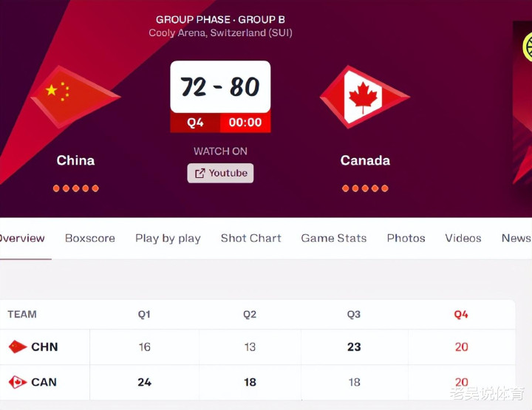Click first orange dot under China
This screenshot has width=532, height=410.
point(56,188)
